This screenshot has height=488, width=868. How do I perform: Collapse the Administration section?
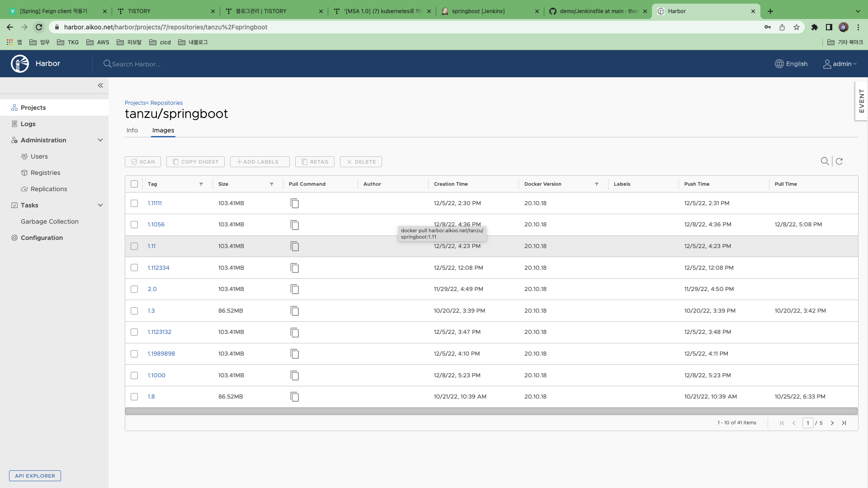pos(100,140)
